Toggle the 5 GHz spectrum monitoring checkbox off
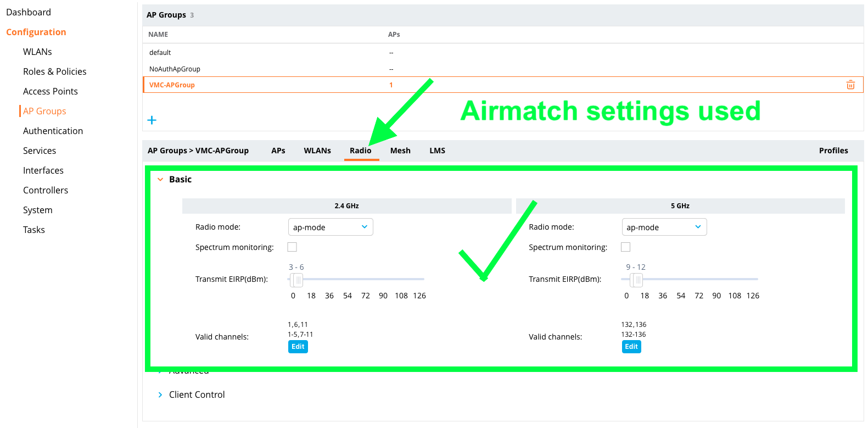 click(625, 247)
